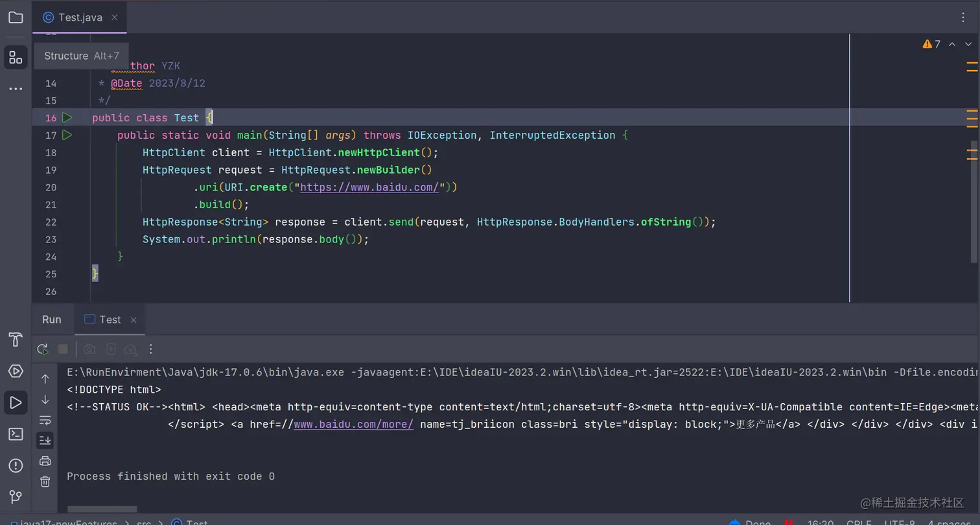The width and height of the screenshot is (980, 525).
Task: Click 'IOException' in the throws clause
Action: (442, 135)
